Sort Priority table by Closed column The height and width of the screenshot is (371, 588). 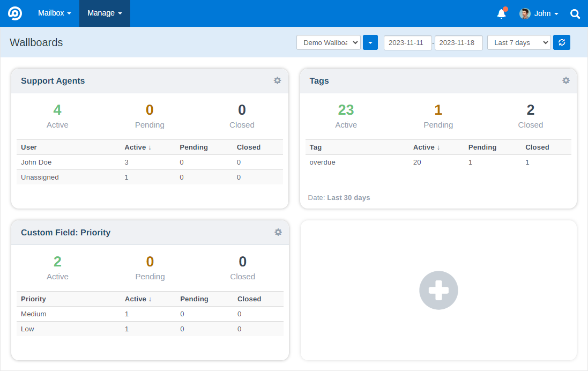pos(249,299)
